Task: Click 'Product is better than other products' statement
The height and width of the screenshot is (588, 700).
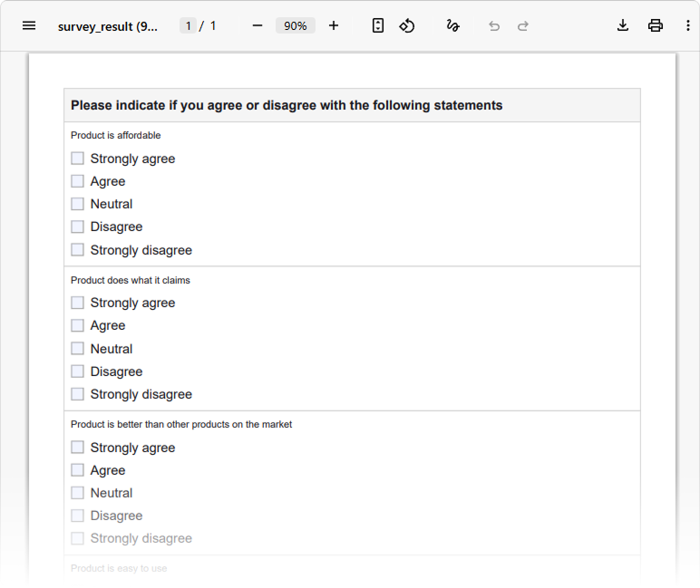Action: tap(181, 424)
